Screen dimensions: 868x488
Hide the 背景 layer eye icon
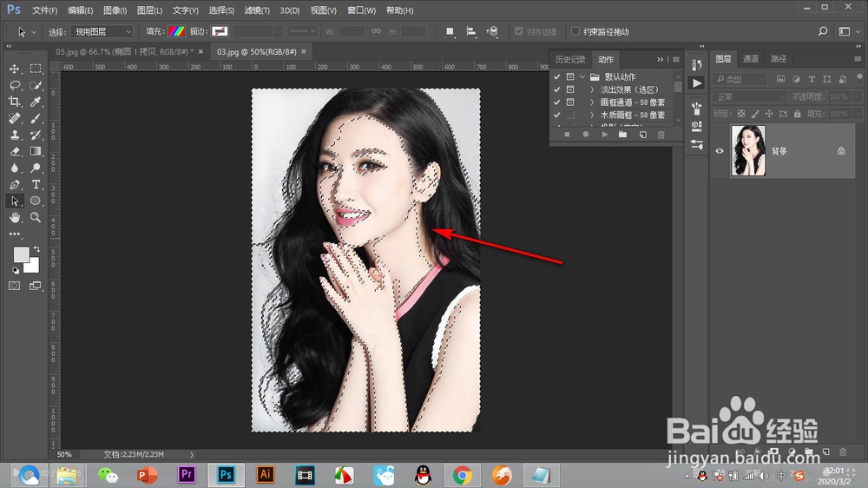click(x=720, y=151)
